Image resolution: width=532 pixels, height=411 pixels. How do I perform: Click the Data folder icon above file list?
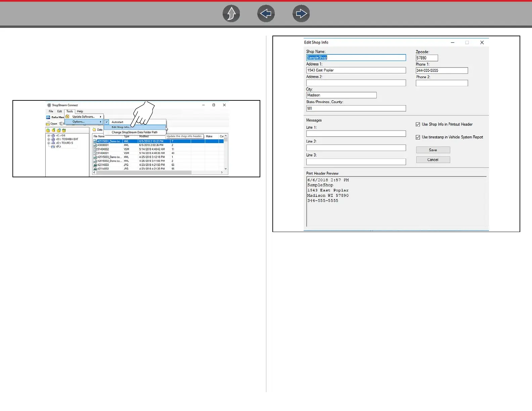click(94, 130)
